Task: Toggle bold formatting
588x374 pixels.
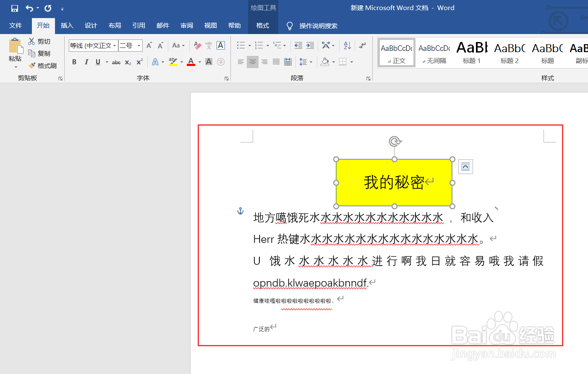Action: coord(74,62)
